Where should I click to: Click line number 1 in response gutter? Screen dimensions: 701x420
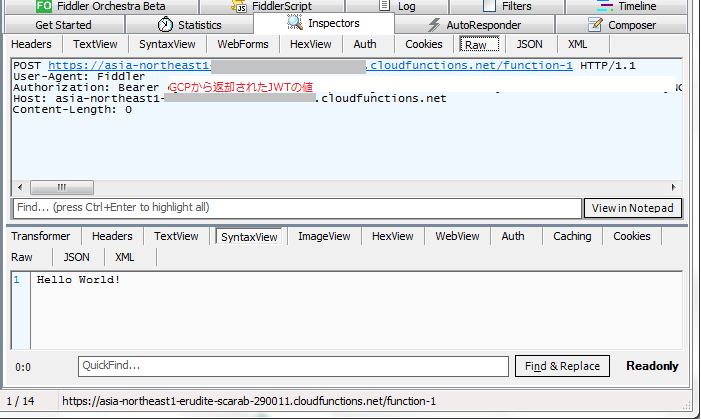[x=17, y=280]
